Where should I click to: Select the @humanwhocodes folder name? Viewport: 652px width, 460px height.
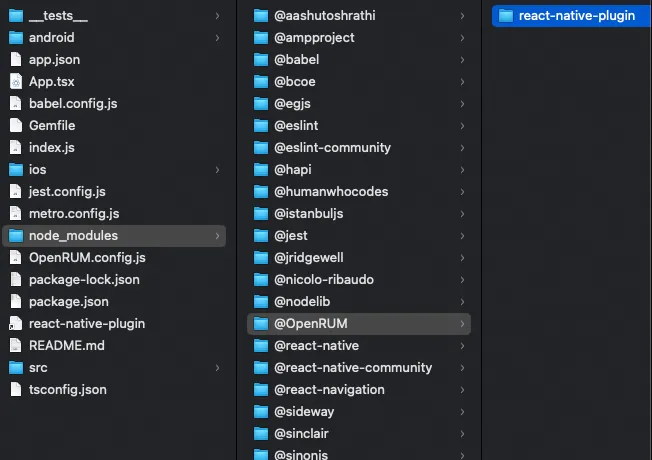[x=331, y=192]
